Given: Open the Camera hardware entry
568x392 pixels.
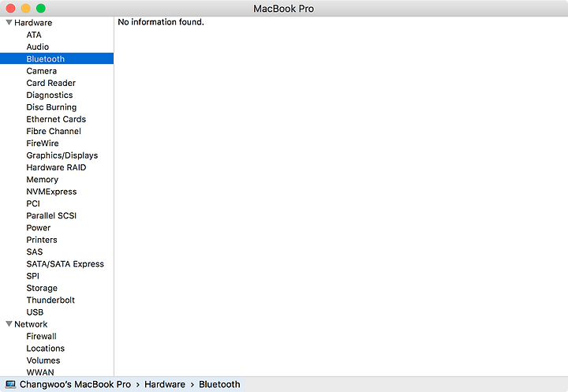Looking at the screenshot, I should point(42,71).
